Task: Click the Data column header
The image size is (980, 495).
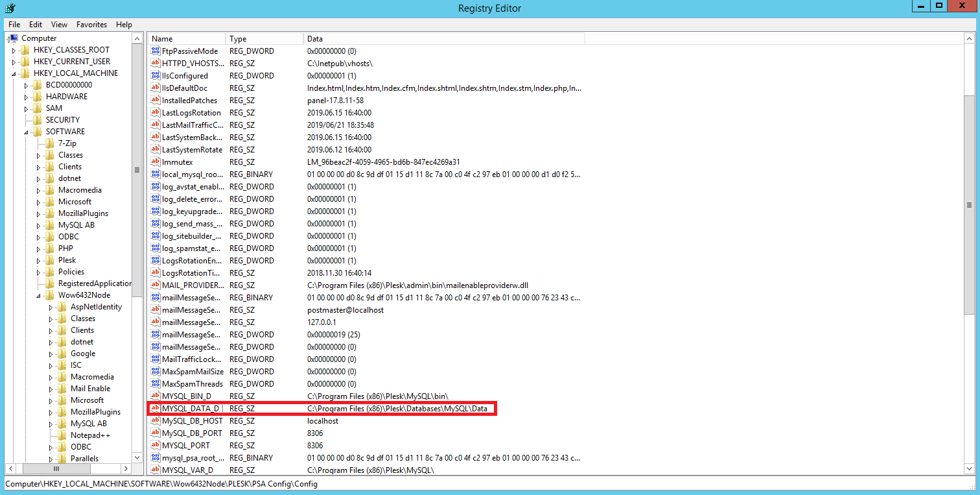Action: 443,39
